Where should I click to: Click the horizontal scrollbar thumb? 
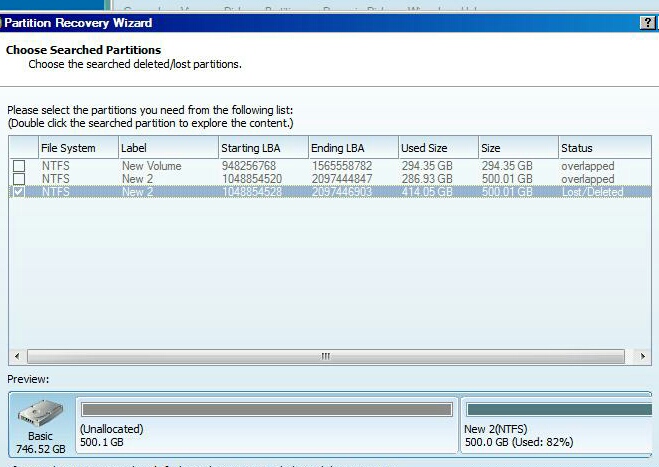point(326,356)
